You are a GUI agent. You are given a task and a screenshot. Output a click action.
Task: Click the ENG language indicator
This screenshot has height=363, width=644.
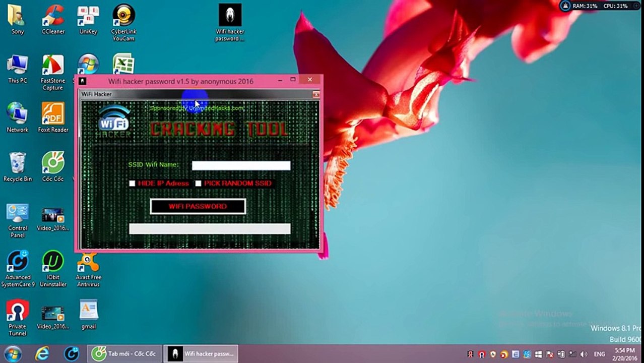pyautogui.click(x=599, y=354)
